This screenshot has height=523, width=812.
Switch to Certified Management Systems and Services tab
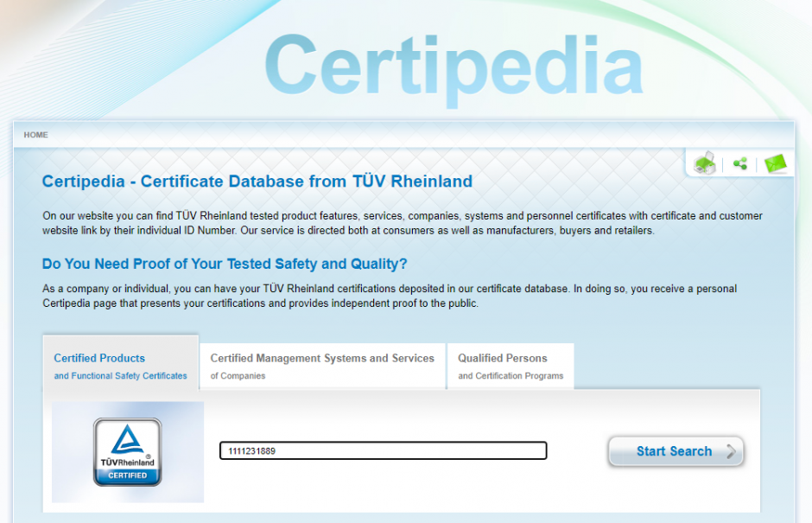(x=322, y=366)
